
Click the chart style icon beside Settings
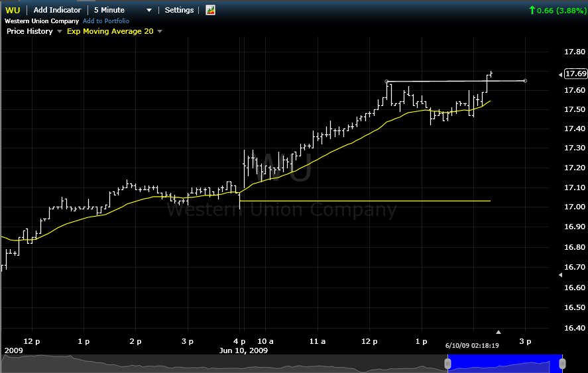coord(210,10)
